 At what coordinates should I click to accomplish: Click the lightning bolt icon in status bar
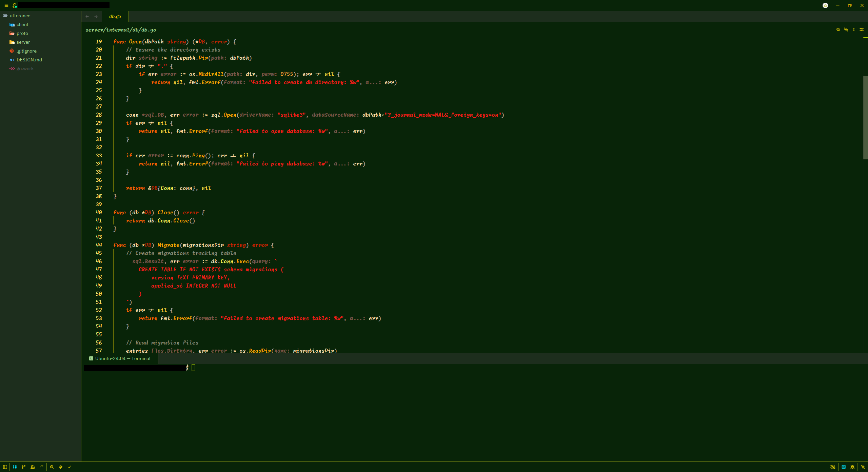61,467
